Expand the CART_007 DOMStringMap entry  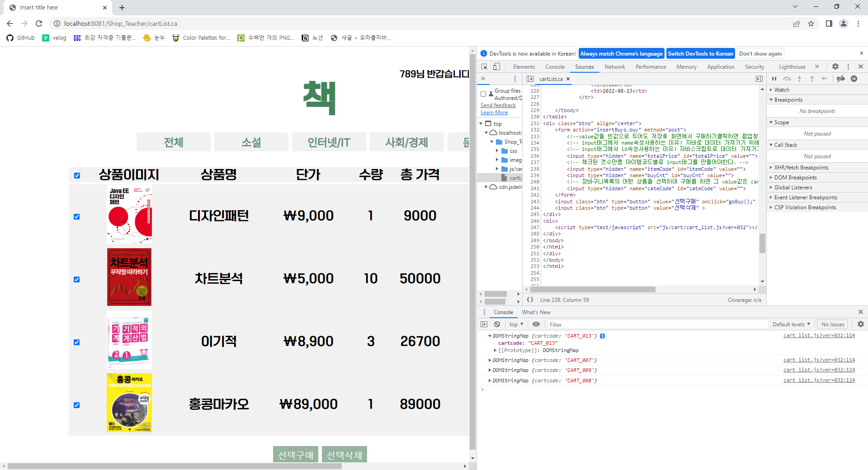(x=490, y=360)
